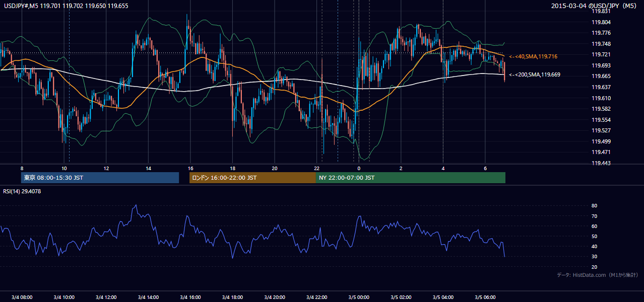The width and height of the screenshot is (644, 302).
Task: Click the 3/4 10:00 time axis label
Action: click(64, 297)
